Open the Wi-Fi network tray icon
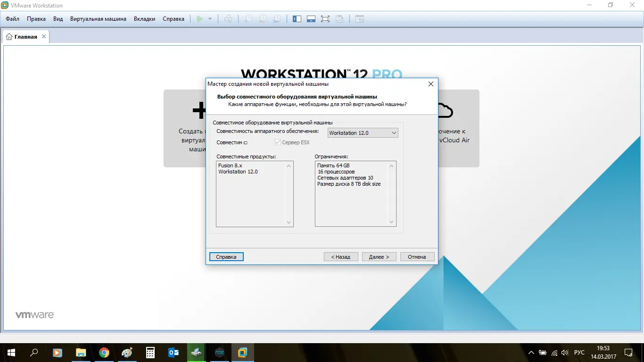The width and height of the screenshot is (644, 362). point(554,353)
